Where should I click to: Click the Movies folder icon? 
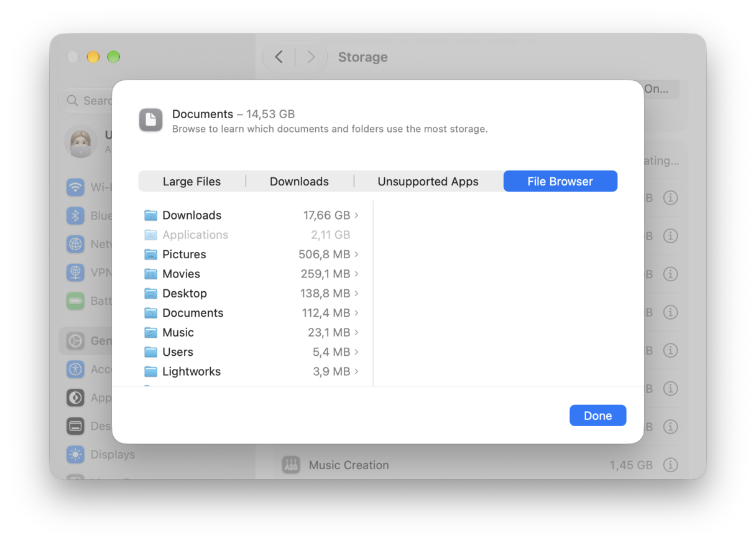pyautogui.click(x=150, y=274)
